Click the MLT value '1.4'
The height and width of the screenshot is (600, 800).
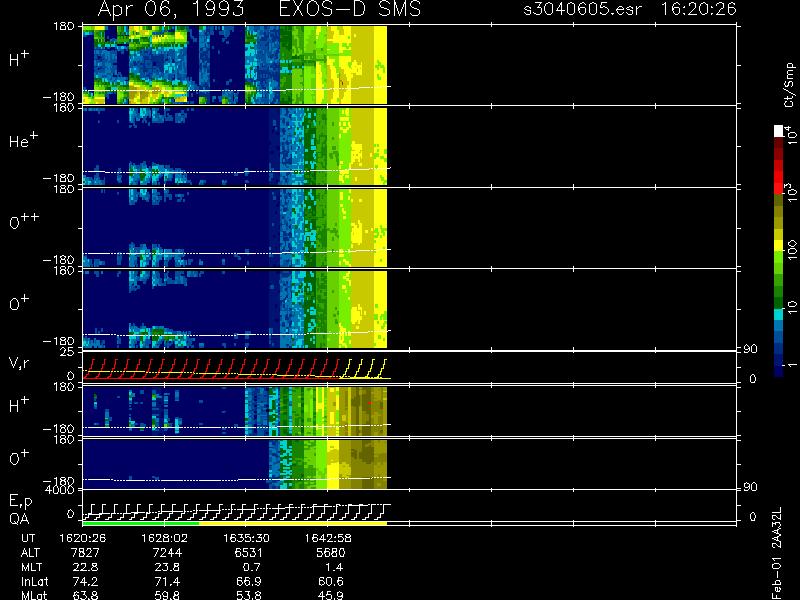point(334,567)
